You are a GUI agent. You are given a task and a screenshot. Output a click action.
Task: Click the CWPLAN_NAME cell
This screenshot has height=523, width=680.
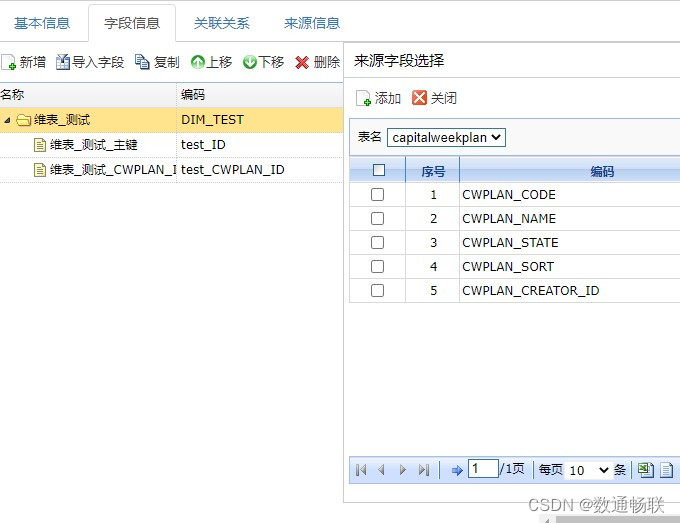[x=569, y=219]
